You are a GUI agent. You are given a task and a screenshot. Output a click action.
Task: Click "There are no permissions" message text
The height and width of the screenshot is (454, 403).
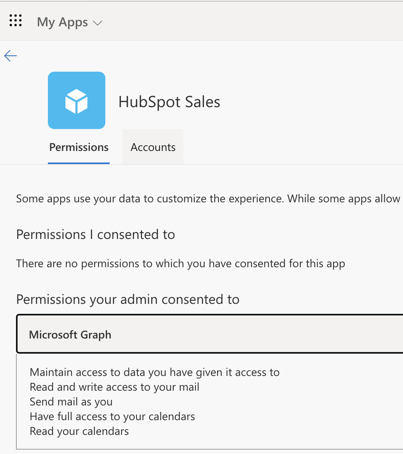181,263
